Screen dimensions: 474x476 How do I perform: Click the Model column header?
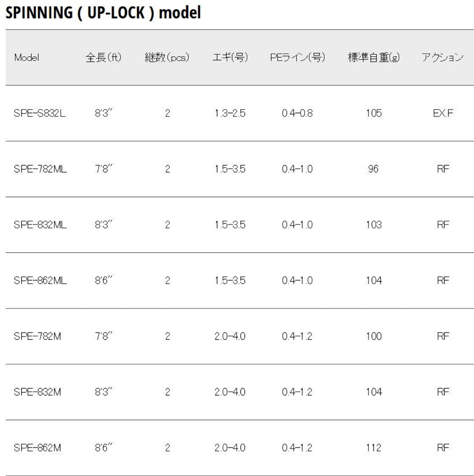click(x=27, y=58)
